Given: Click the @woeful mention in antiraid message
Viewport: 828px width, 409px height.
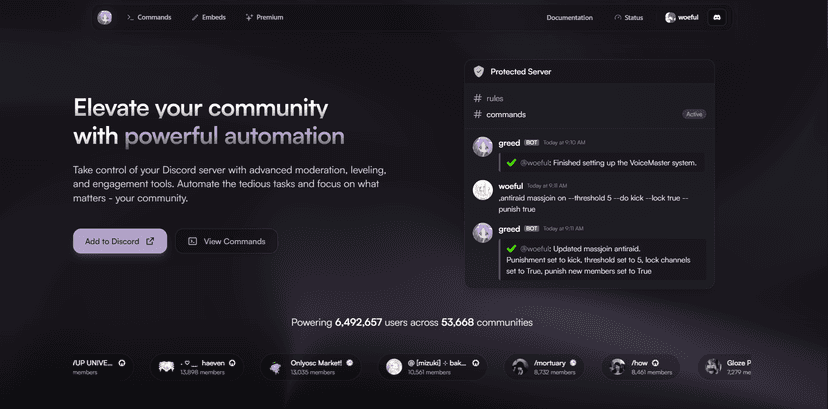Looking at the screenshot, I should 533,249.
